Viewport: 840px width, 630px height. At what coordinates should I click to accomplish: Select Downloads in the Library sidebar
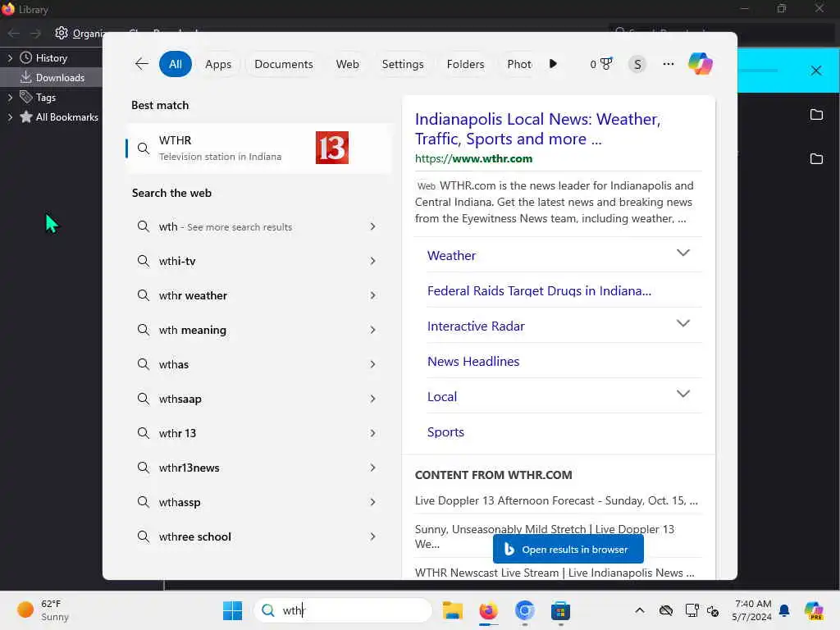tap(52, 78)
